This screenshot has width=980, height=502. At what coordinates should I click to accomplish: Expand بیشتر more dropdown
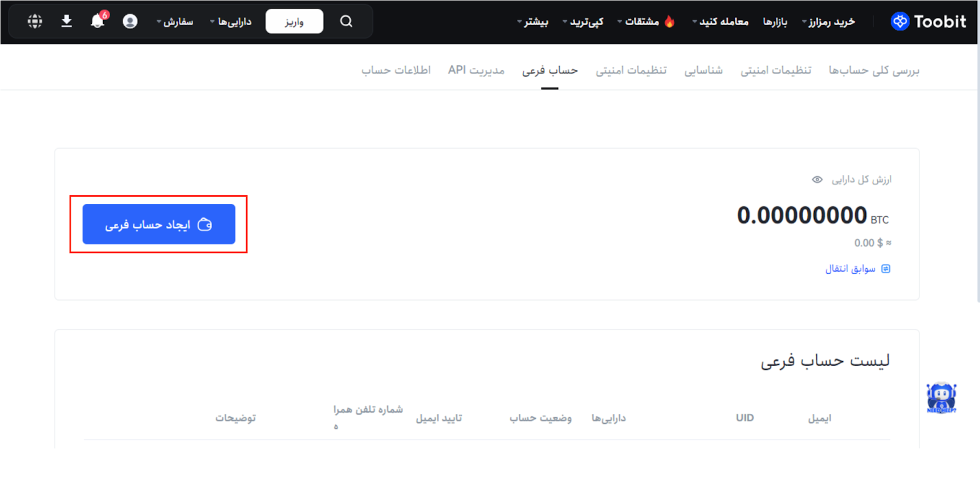(x=533, y=21)
